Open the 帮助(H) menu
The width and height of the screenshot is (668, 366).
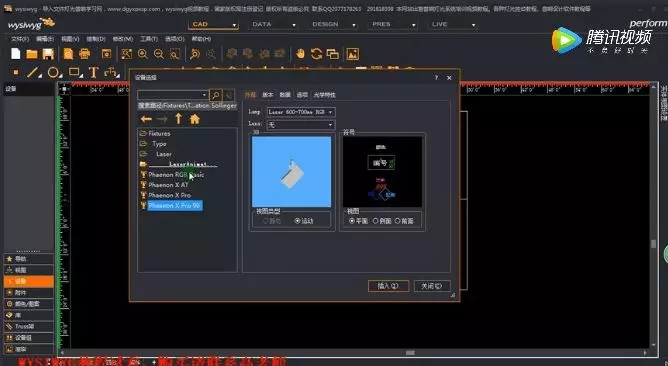point(201,39)
